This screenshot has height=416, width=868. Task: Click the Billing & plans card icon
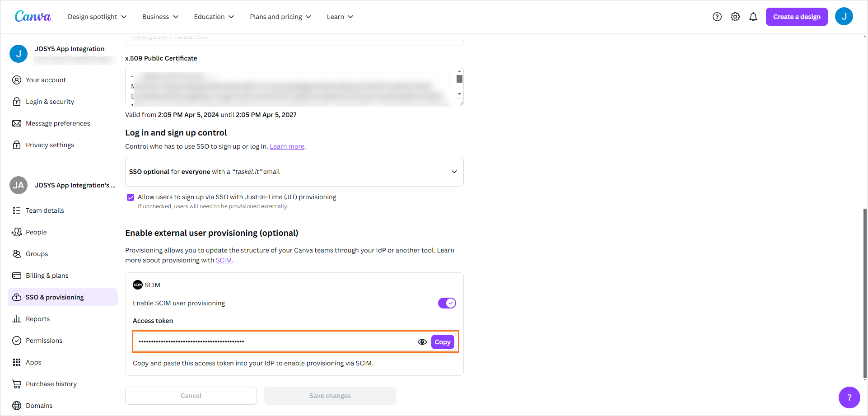tap(17, 276)
